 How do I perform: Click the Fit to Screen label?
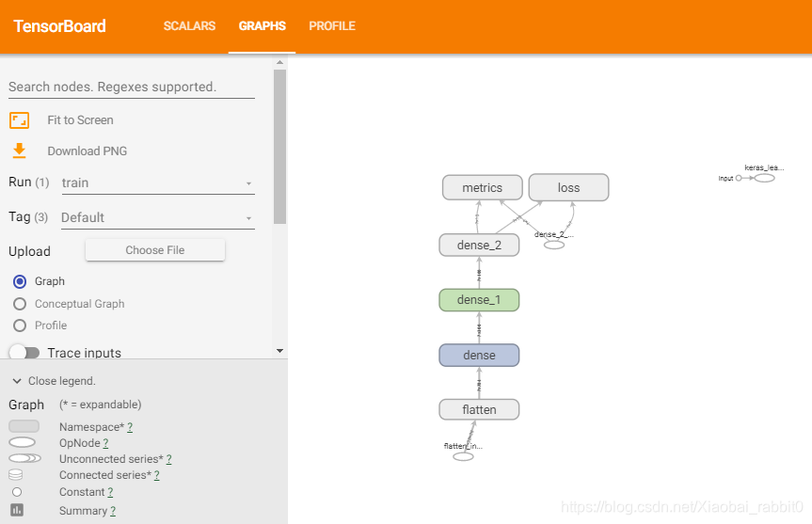(80, 120)
